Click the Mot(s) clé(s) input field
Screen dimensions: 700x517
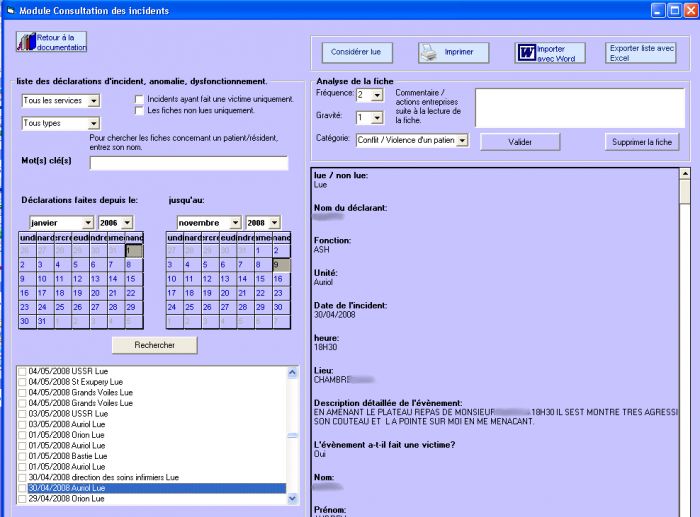[189, 163]
